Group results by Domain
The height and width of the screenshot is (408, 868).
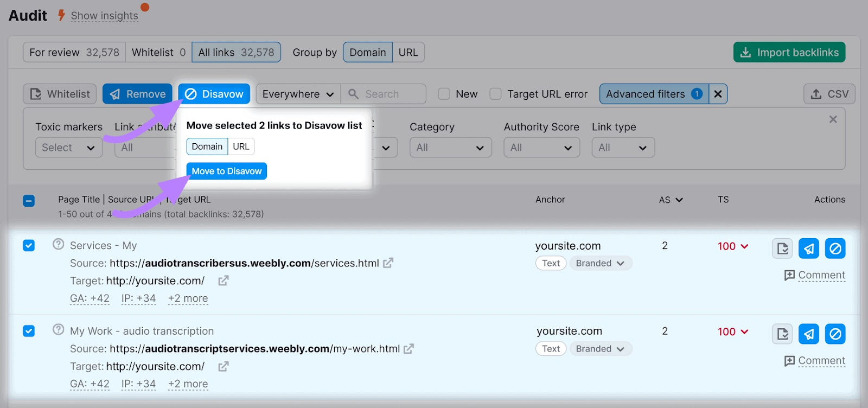click(368, 53)
